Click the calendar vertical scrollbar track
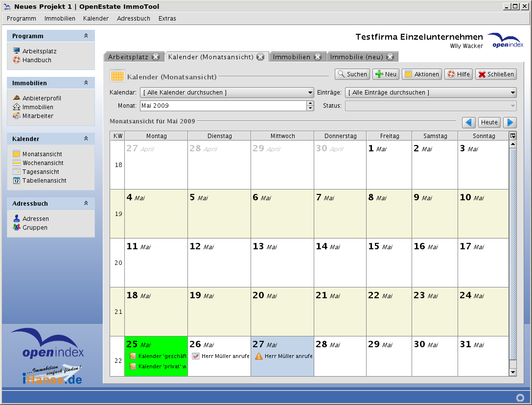The width and height of the screenshot is (532, 405). pos(512,245)
